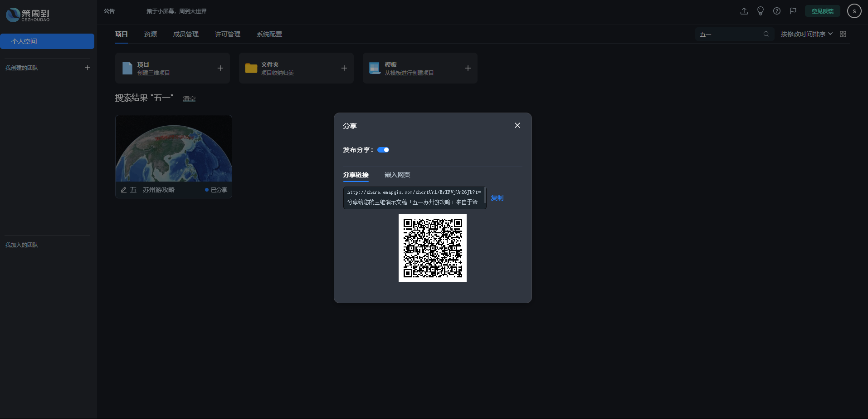
Task: Open the help question mark icon
Action: coord(777,11)
